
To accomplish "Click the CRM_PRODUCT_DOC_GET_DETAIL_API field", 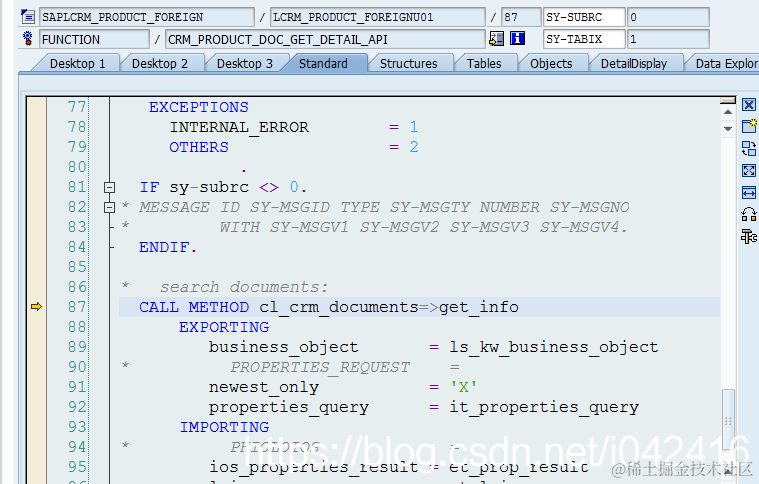I will click(325, 40).
